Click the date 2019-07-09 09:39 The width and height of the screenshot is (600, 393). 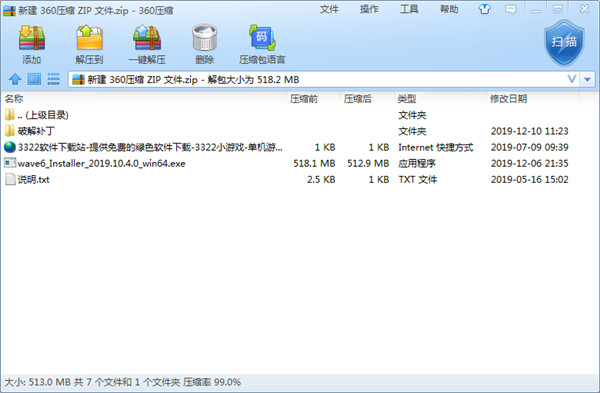(530, 147)
